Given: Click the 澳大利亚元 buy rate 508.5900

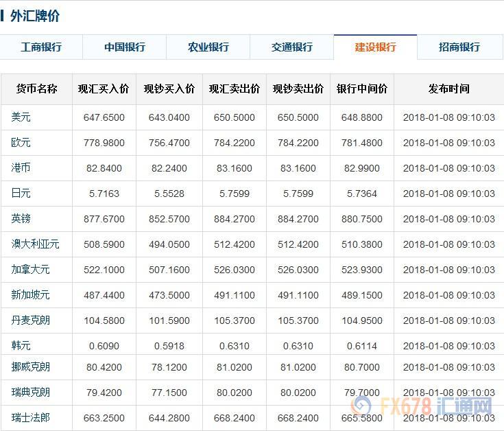Looking at the screenshot, I should pos(104,244).
